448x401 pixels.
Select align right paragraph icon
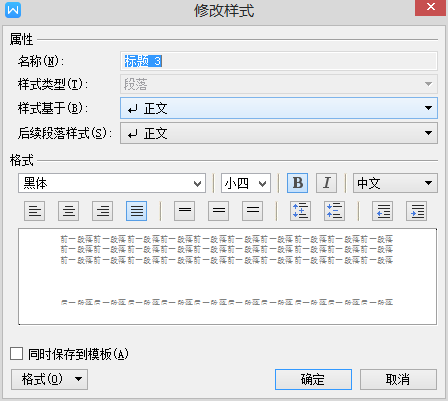(103, 211)
